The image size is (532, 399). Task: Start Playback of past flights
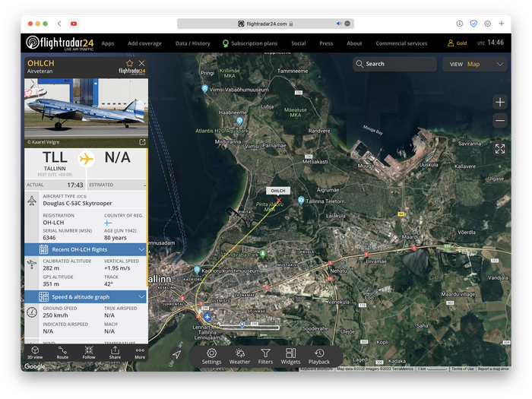319,356
